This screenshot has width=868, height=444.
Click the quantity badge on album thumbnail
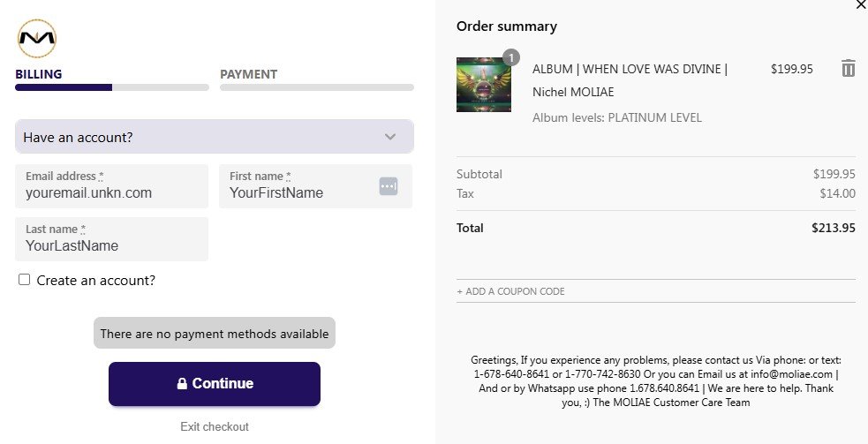pos(510,58)
